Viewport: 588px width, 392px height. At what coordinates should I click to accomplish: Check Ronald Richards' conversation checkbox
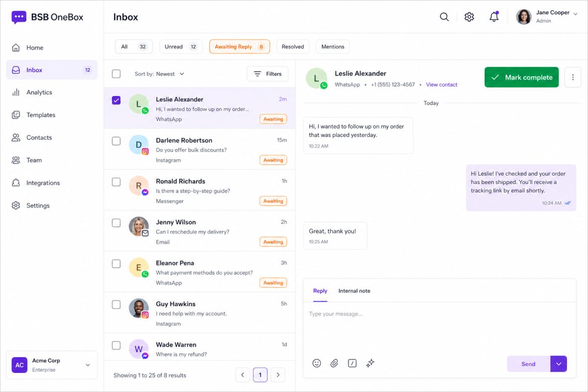116,182
